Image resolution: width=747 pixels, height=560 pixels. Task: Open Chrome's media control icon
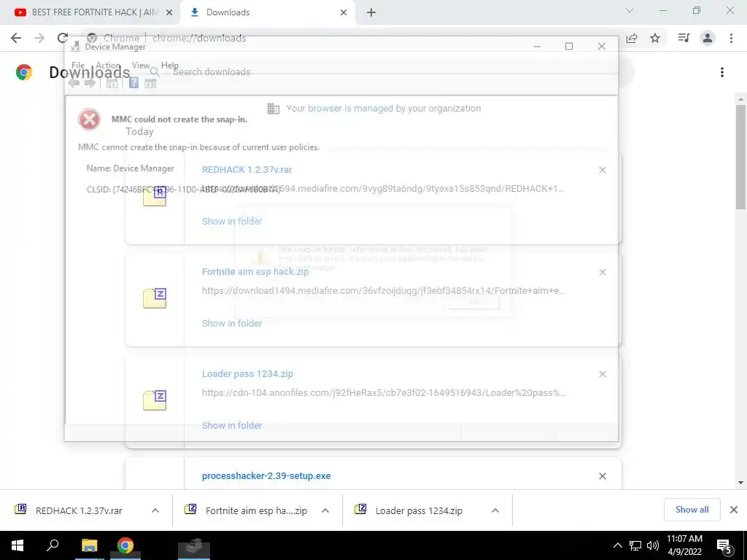pyautogui.click(x=684, y=38)
